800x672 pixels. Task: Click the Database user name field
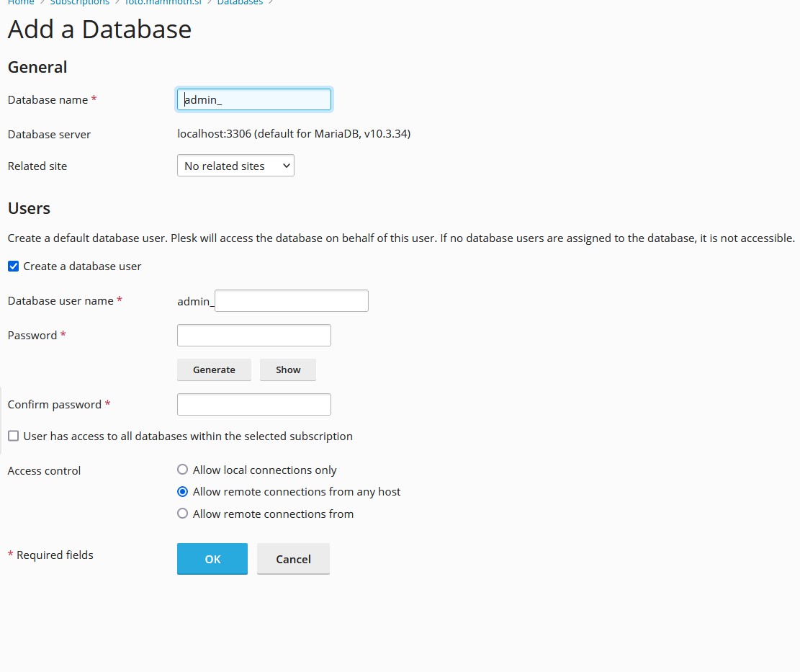292,300
